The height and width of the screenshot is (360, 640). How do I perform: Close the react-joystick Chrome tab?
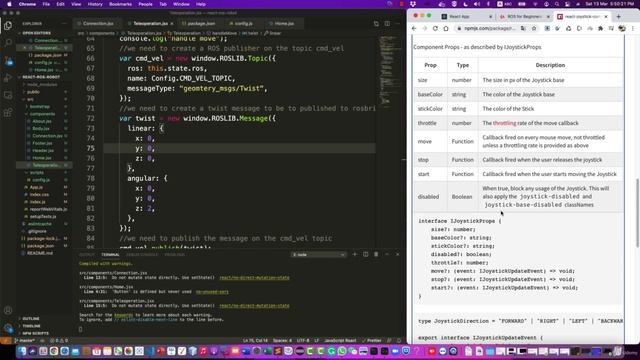(x=606, y=16)
